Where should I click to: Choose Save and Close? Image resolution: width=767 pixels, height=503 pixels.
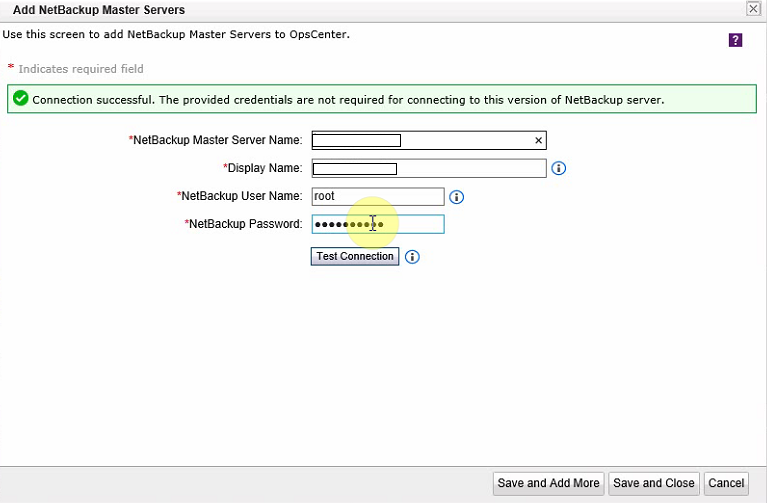[x=654, y=483]
